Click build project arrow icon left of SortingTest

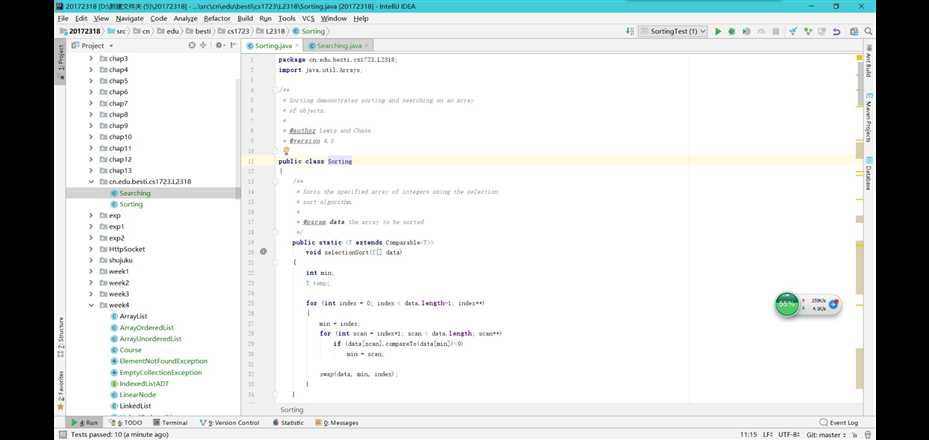click(630, 31)
